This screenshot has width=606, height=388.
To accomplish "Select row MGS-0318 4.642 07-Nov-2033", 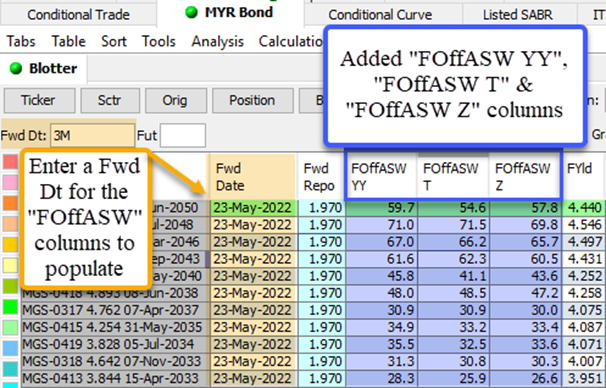I will [x=114, y=362].
